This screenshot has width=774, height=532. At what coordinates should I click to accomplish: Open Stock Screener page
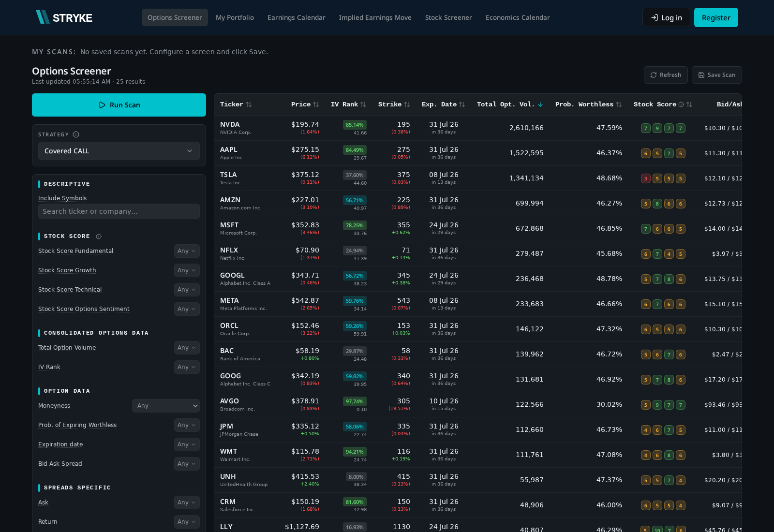(x=448, y=17)
